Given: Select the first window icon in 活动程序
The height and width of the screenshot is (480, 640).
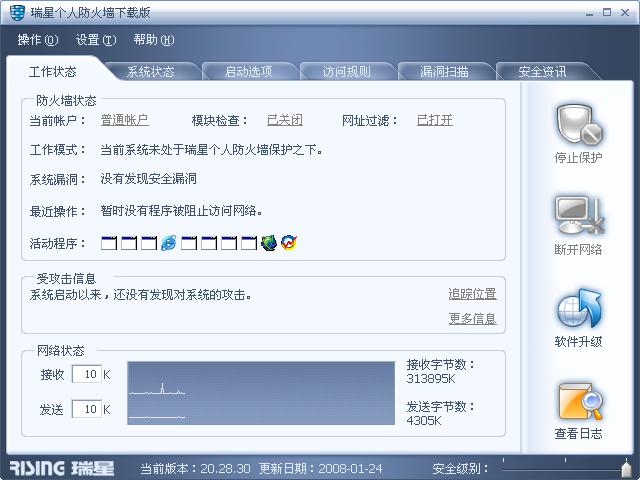Looking at the screenshot, I should pyautogui.click(x=109, y=243).
